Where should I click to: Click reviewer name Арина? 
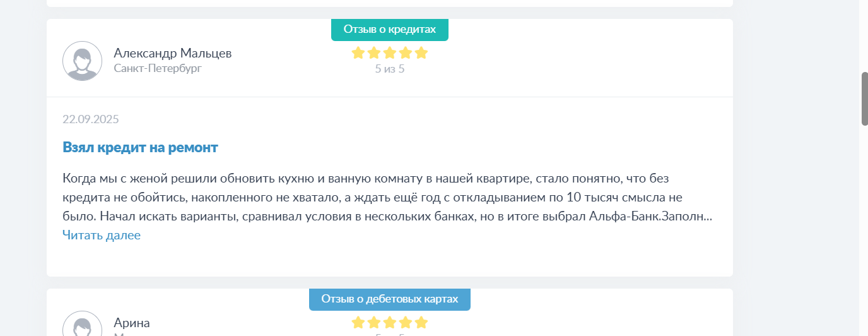pos(132,323)
